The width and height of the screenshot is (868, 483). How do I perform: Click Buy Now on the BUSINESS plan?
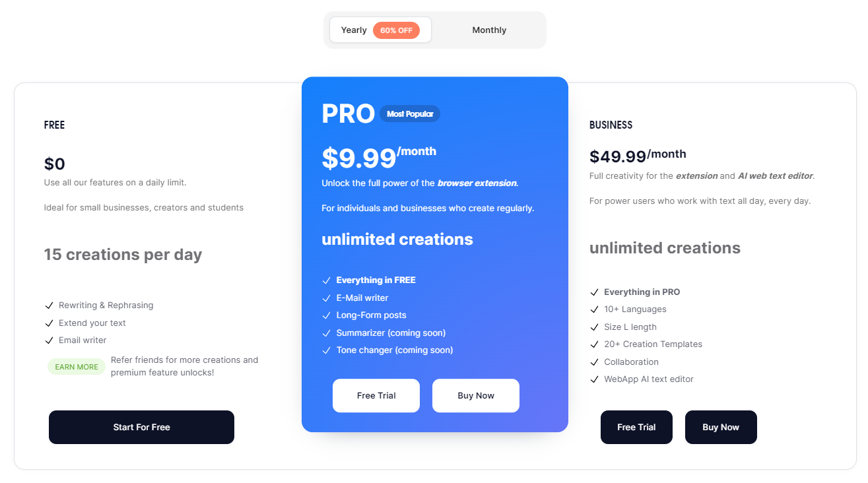(x=721, y=428)
